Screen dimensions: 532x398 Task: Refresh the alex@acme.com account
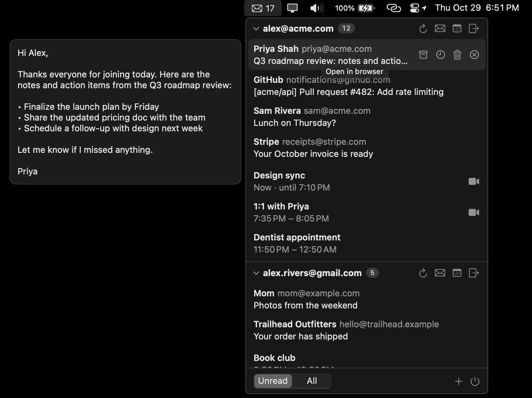pos(423,29)
